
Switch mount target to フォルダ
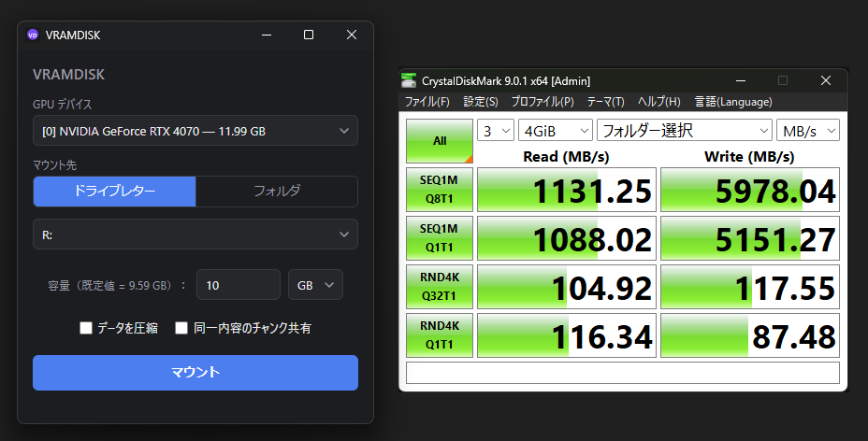pos(277,192)
